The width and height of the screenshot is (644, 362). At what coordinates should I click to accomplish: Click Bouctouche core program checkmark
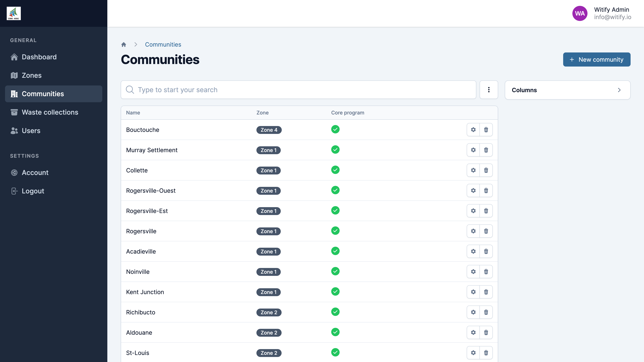pos(335,129)
